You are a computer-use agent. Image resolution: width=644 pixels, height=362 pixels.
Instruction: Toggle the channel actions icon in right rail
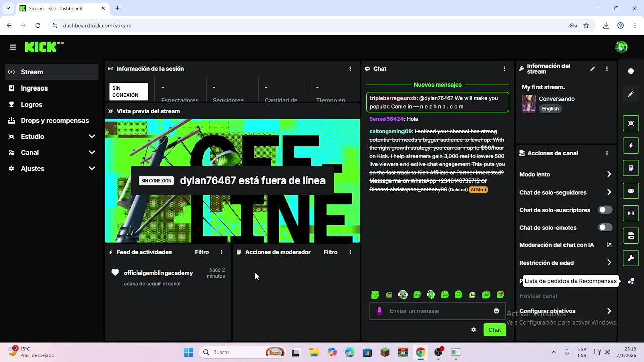[x=631, y=236]
